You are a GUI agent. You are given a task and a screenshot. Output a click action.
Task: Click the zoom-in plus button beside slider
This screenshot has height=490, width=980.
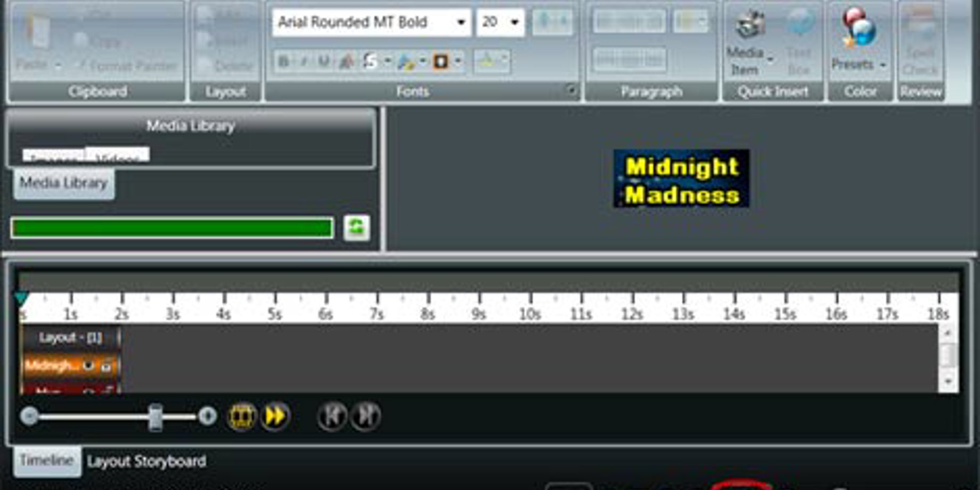click(x=207, y=416)
